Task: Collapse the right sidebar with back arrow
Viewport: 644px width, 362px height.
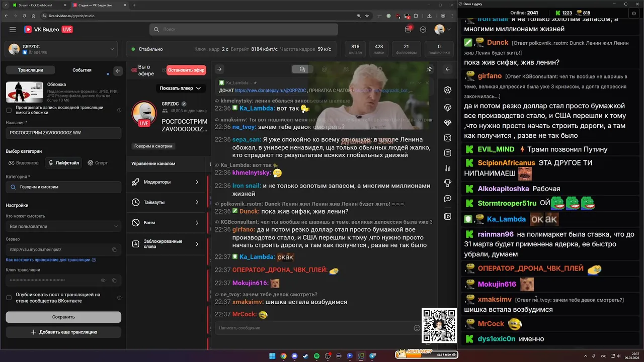Action: pos(448,69)
